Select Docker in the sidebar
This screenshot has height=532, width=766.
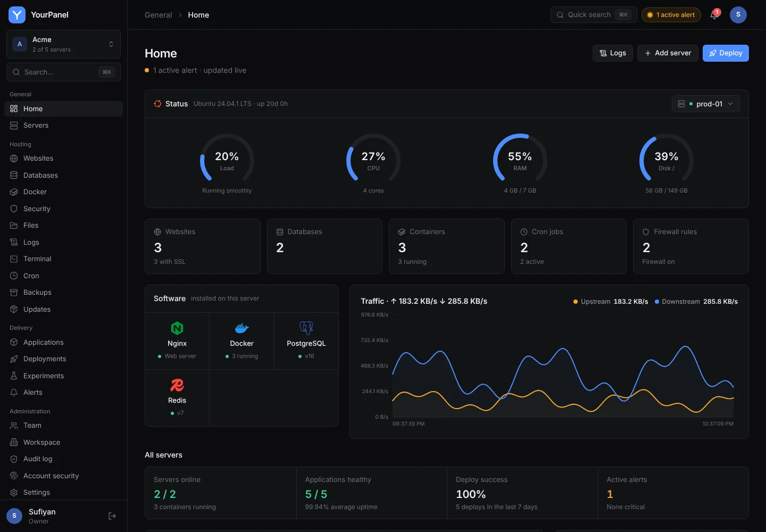pyautogui.click(x=63, y=192)
